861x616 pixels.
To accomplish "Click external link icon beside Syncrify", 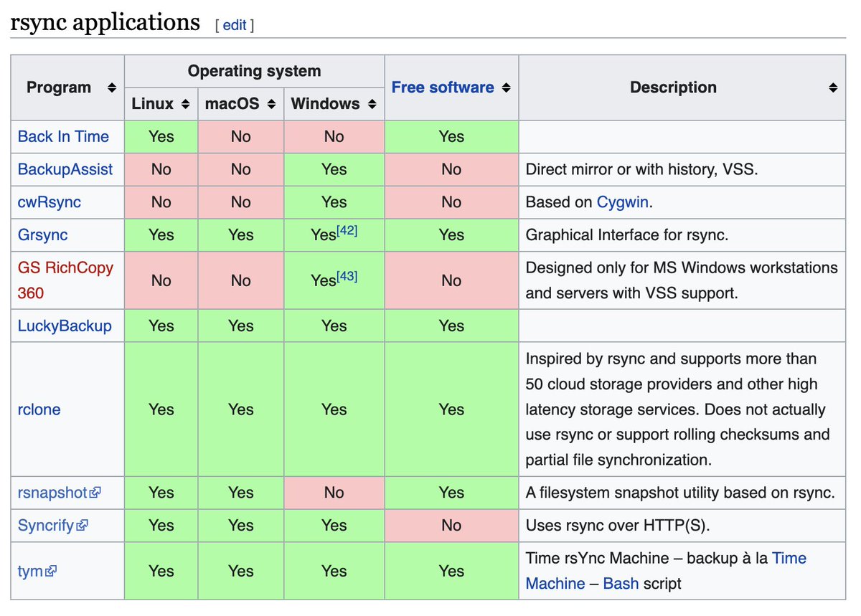I will tap(82, 526).
